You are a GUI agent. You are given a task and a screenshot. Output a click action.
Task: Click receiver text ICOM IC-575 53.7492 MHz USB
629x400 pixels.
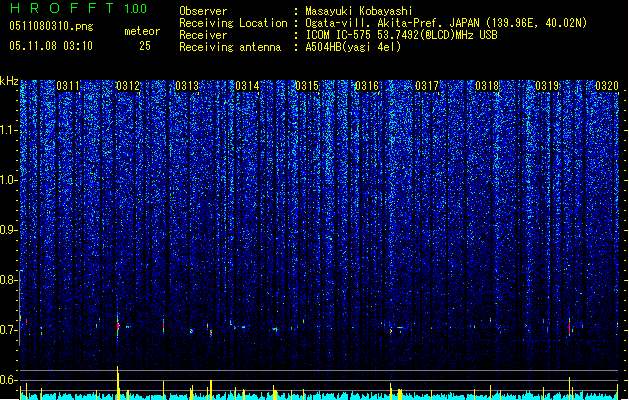point(401,35)
